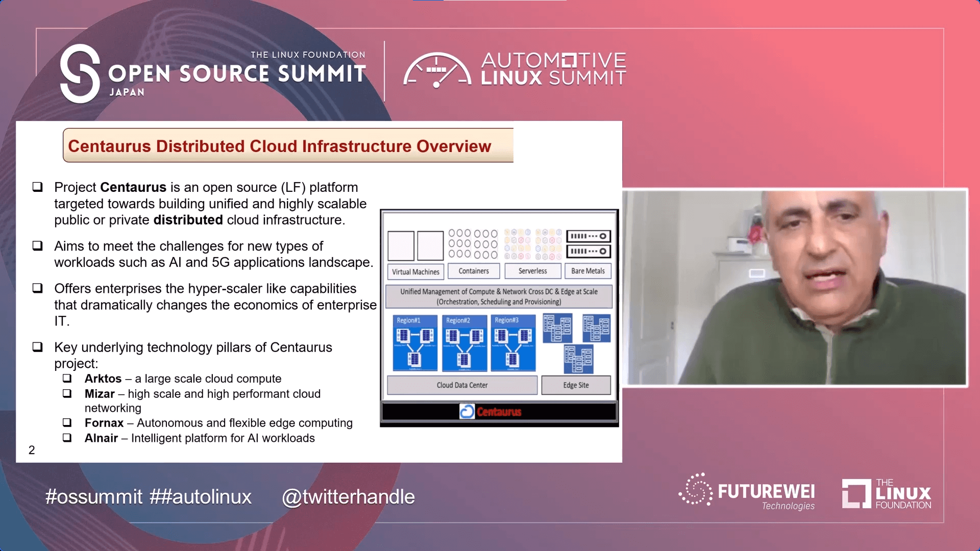Viewport: 980px width, 551px height.
Task: Click the slide number 2
Action: point(32,450)
